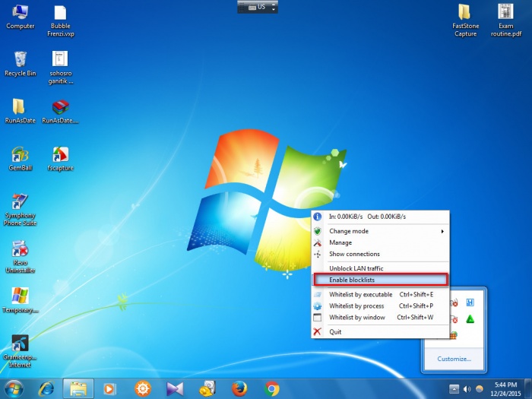Image resolution: width=532 pixels, height=399 pixels.
Task: Choose Whitelist by process option
Action: point(357,306)
